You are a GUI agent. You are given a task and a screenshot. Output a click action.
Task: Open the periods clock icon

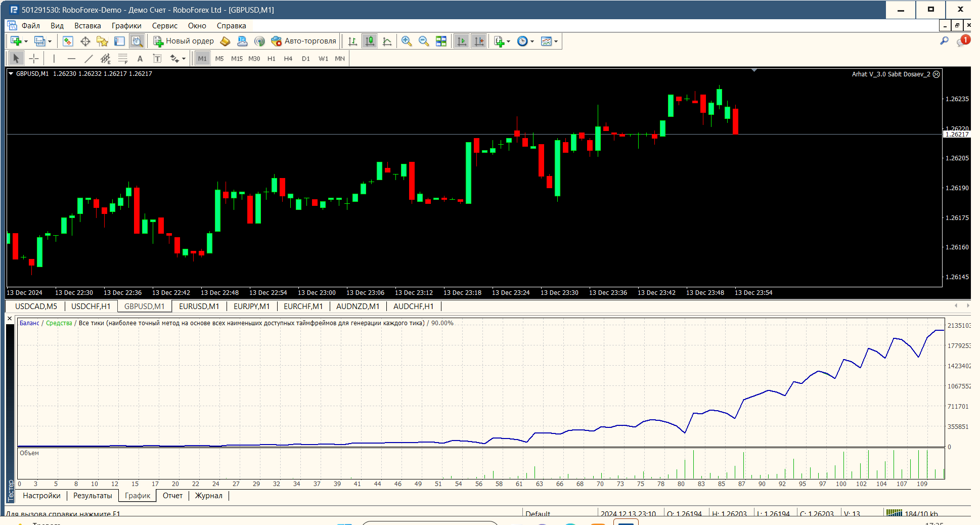tap(522, 41)
